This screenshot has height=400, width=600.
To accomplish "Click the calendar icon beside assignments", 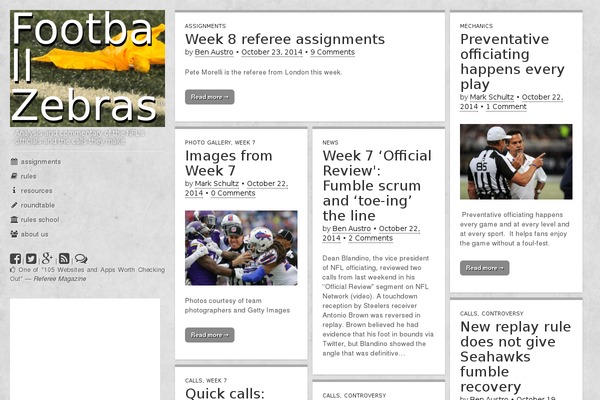I will (x=14, y=162).
